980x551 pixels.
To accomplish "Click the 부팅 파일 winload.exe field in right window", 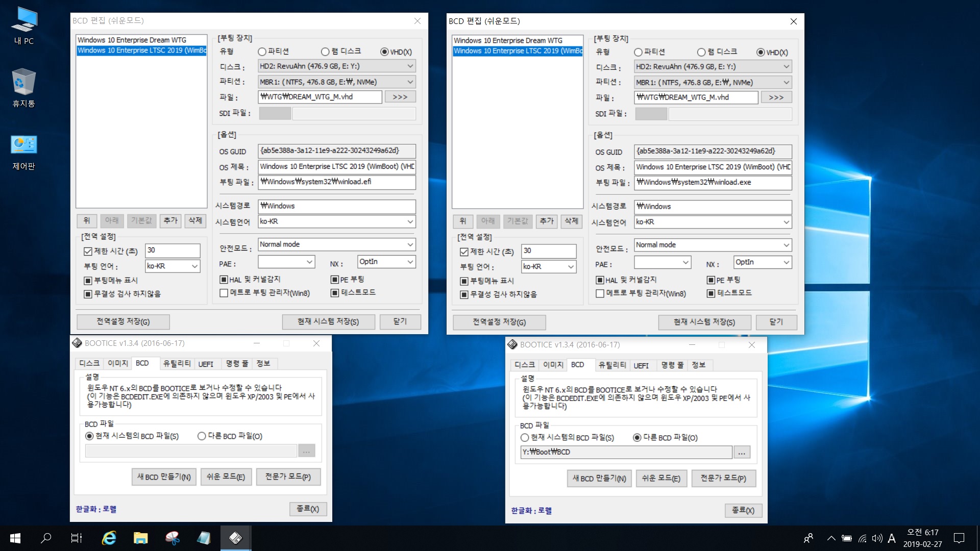I will tap(713, 183).
